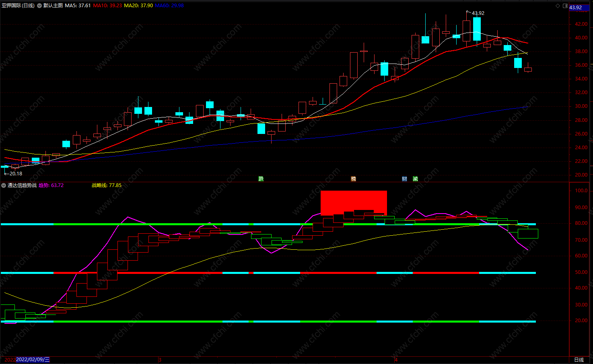The height and width of the screenshot is (364, 593).
Task: Click the 战略线: 77.85 indicator value
Action: (x=107, y=185)
